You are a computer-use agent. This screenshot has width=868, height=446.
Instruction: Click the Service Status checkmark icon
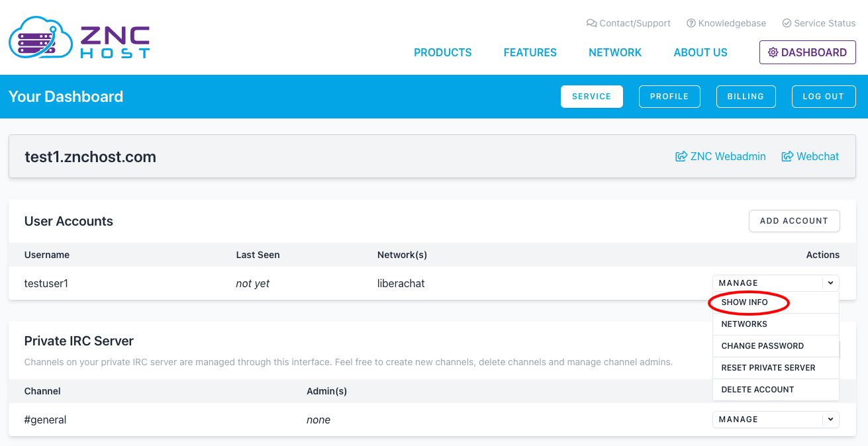(787, 23)
